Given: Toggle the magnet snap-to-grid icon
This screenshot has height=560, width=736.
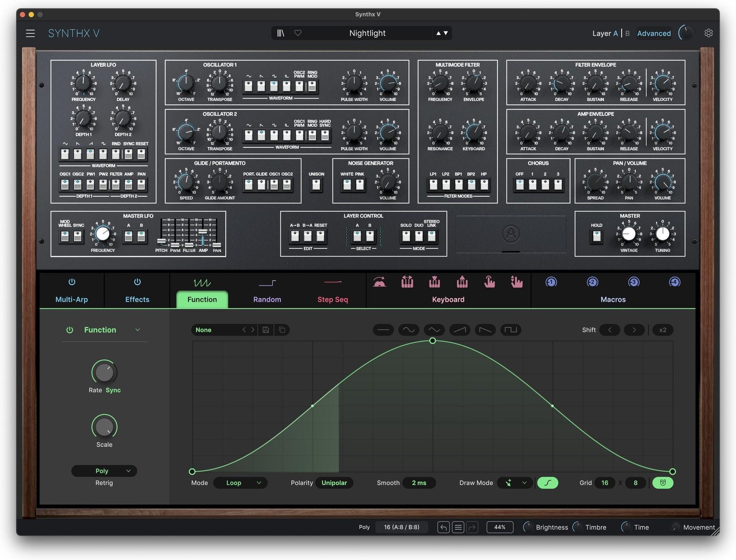Looking at the screenshot, I should 663,483.
